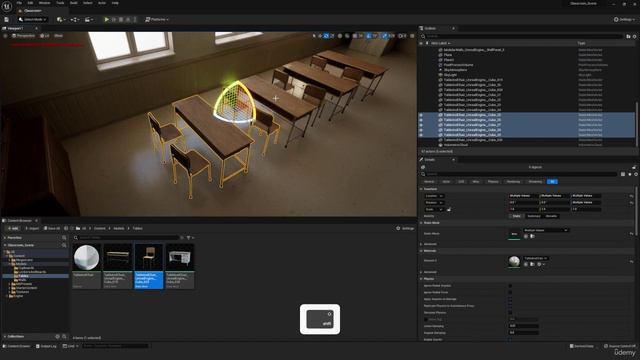Show only favorite properties star icon
Viewport: 640px width, 360px height.
point(629,174)
